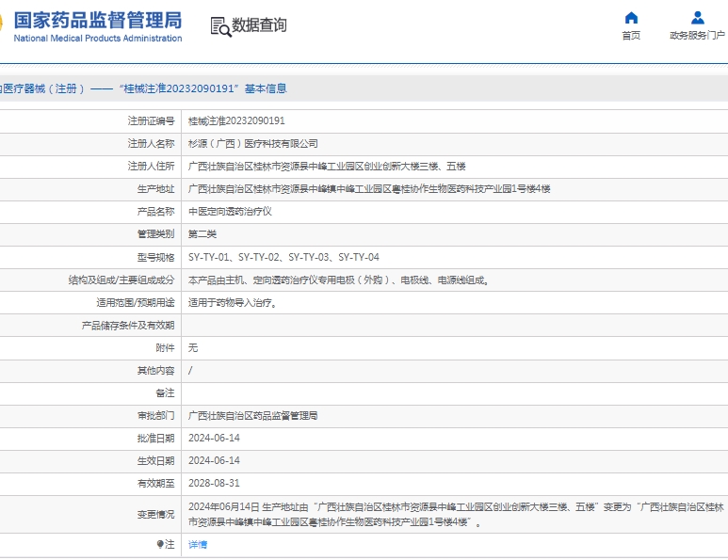Click the 注册证编号 label
The image size is (728, 560).
152,121
